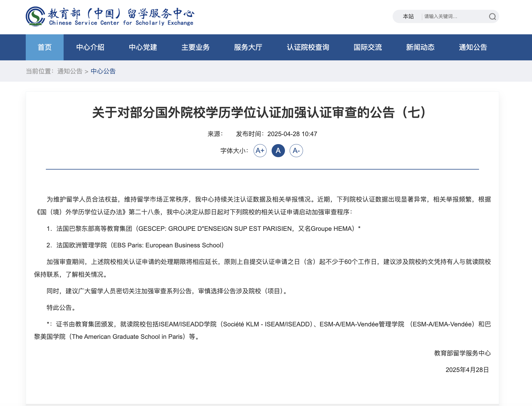Open the 新闻动态 menu item
This screenshot has height=406, width=532.
click(420, 47)
